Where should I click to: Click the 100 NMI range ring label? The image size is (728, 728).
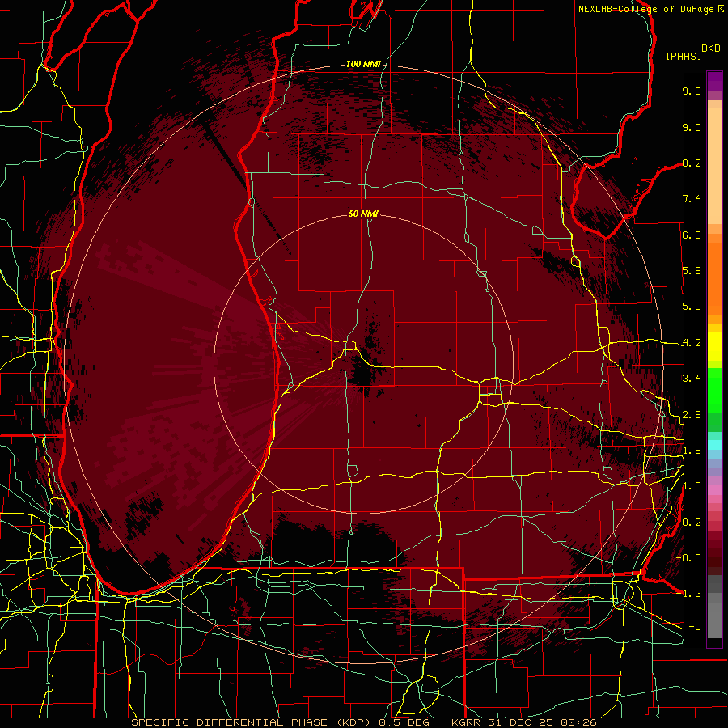[363, 64]
